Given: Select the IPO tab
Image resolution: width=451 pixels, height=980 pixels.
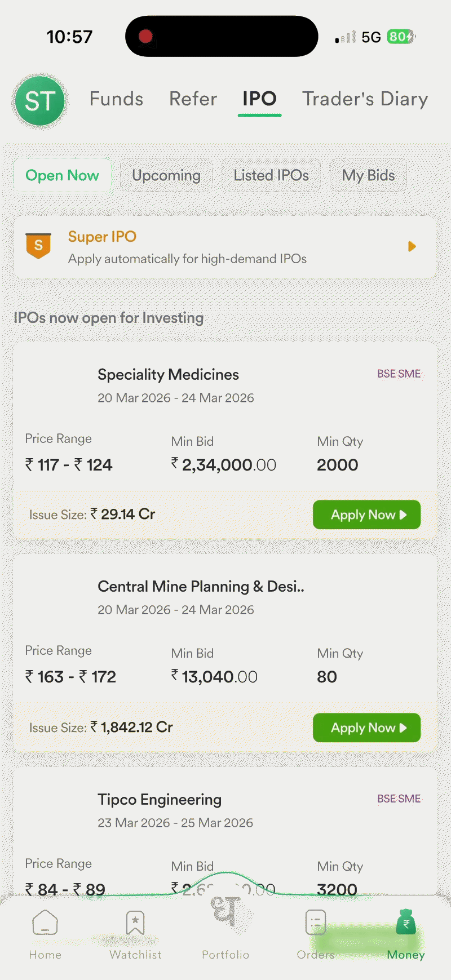Looking at the screenshot, I should 259,99.
